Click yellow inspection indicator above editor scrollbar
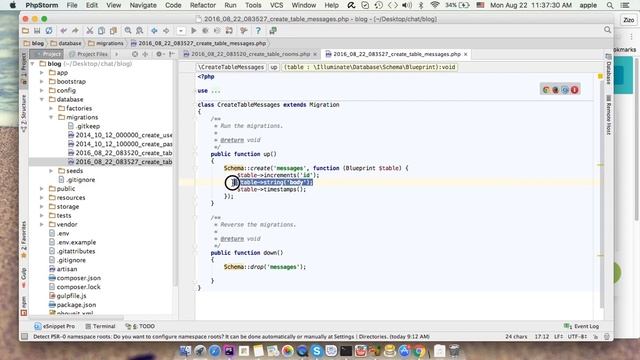640x360 pixels. 600,76
